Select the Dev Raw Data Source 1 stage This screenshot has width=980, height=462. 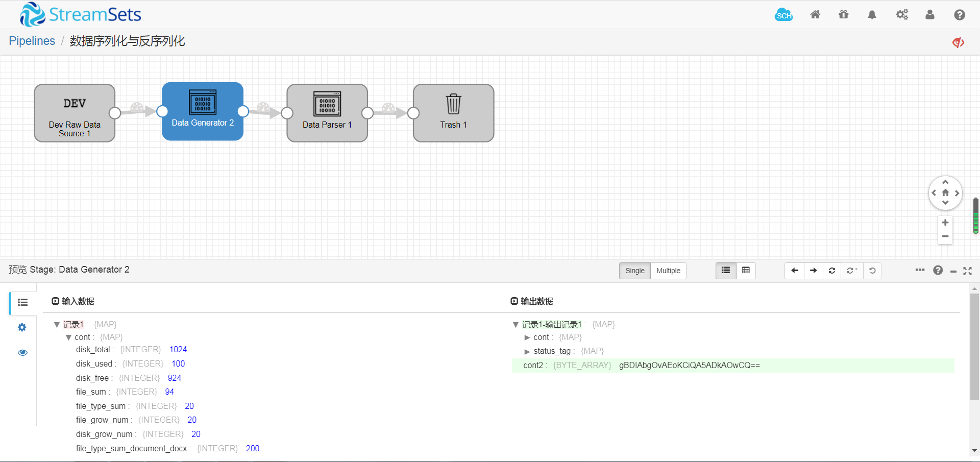point(75,113)
